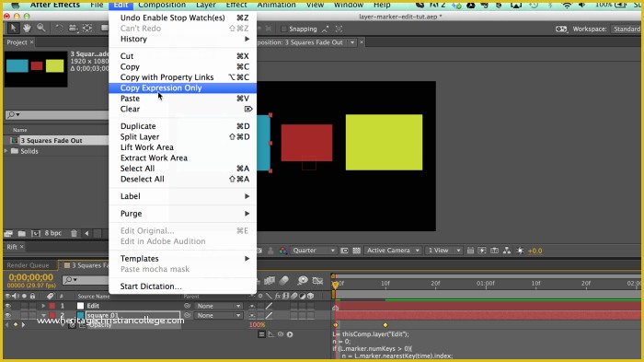Expand the Edit layer twirl arrow
Viewport: 644px width, 362px height.
(43, 306)
